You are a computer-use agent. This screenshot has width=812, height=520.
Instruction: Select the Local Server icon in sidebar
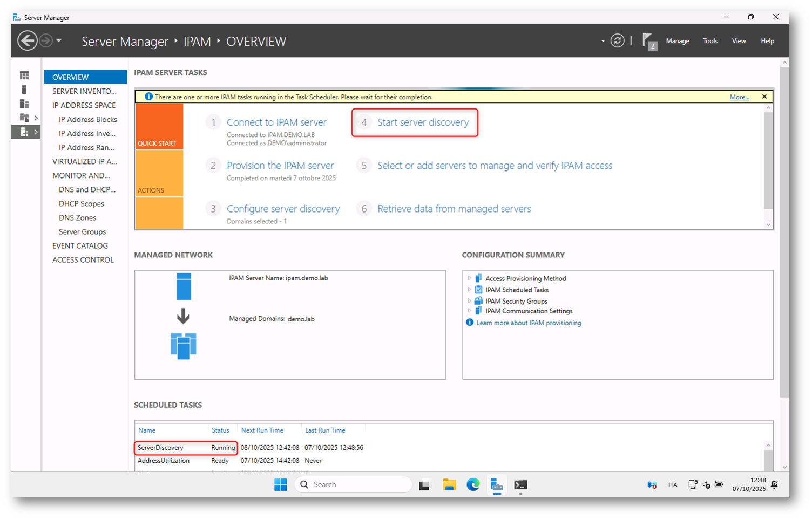pyautogui.click(x=24, y=90)
